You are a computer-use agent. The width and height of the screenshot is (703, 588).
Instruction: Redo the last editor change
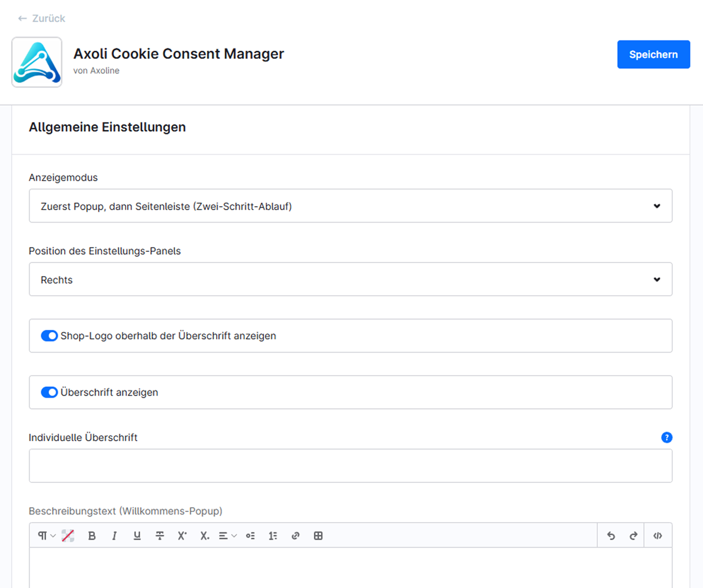(x=633, y=536)
